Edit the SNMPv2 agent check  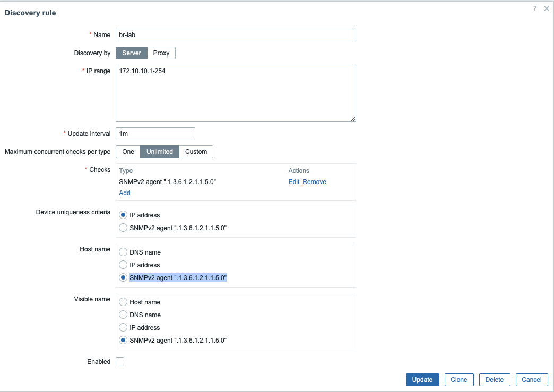[294, 182]
